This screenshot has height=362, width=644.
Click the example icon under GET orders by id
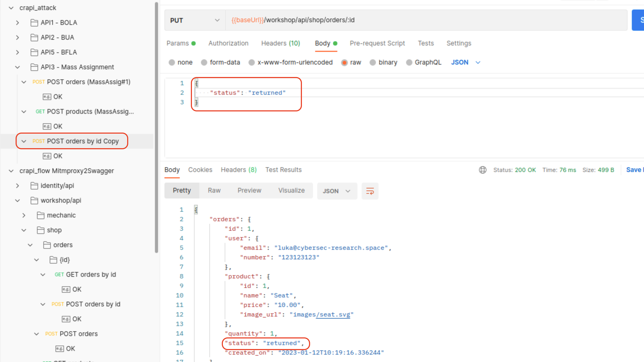[66, 289]
